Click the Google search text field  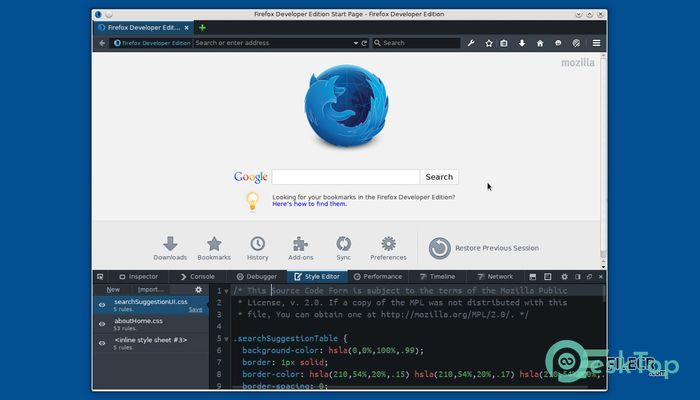coord(346,177)
